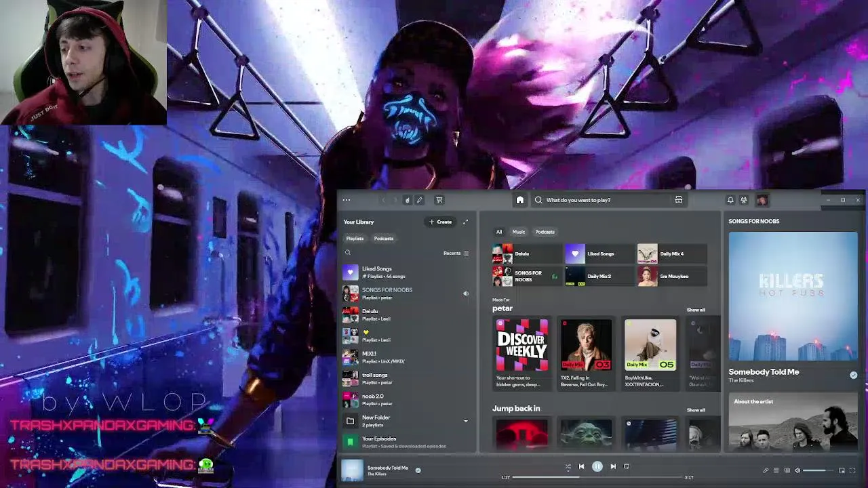Image resolution: width=868 pixels, height=488 pixels.
Task: Open the Daily Mix 4 shortcut tile
Action: 672,253
